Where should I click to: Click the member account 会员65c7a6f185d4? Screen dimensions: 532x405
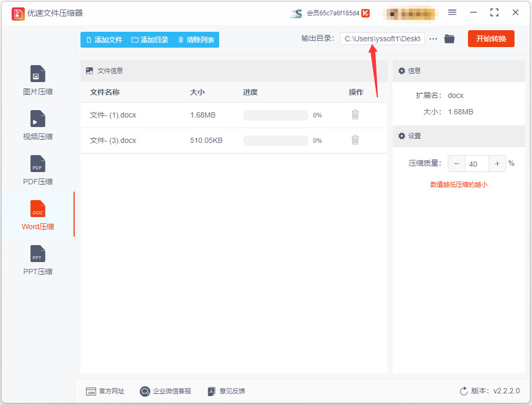point(333,13)
